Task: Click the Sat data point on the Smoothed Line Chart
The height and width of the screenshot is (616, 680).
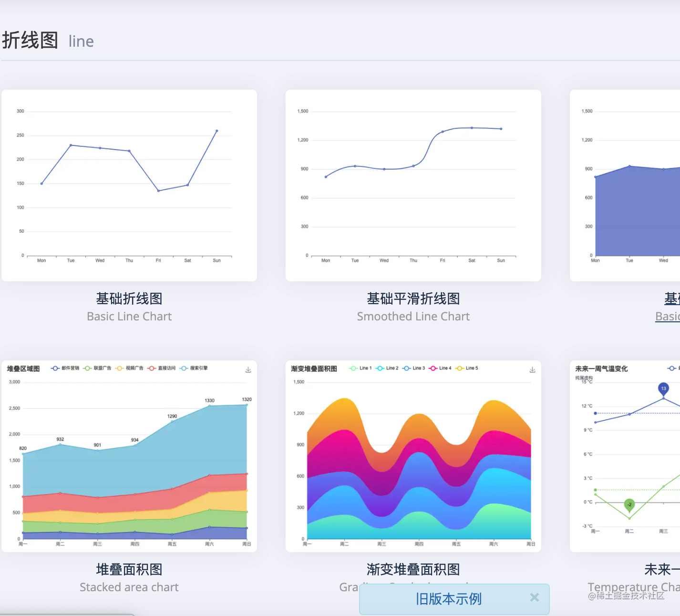Action: (x=472, y=128)
